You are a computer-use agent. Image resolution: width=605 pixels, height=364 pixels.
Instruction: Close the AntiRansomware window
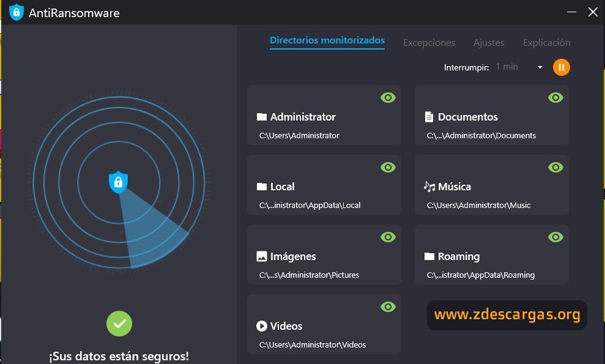[593, 12]
